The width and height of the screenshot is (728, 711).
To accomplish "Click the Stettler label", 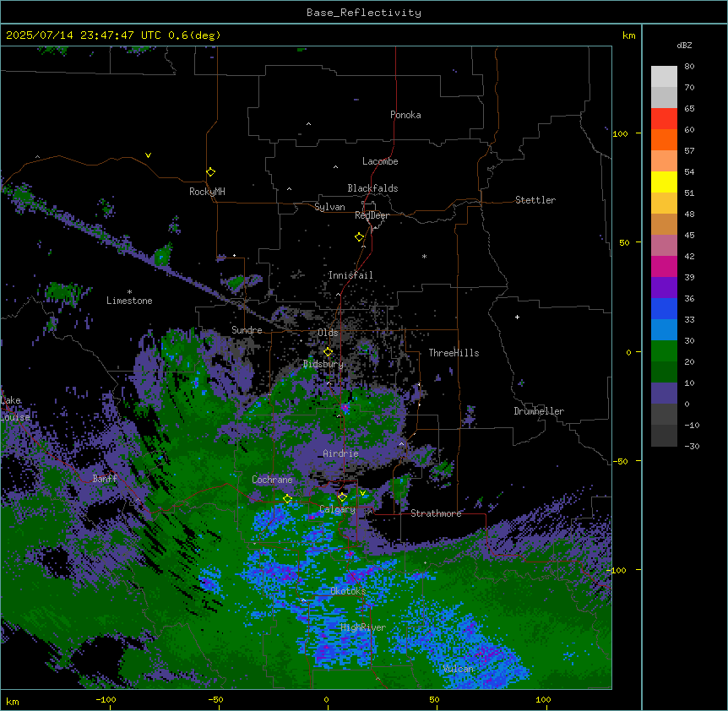I will (535, 200).
